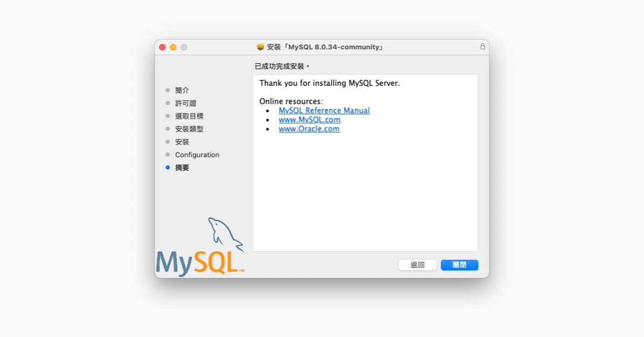Select the 許可證 step in the sidebar

[x=186, y=103]
